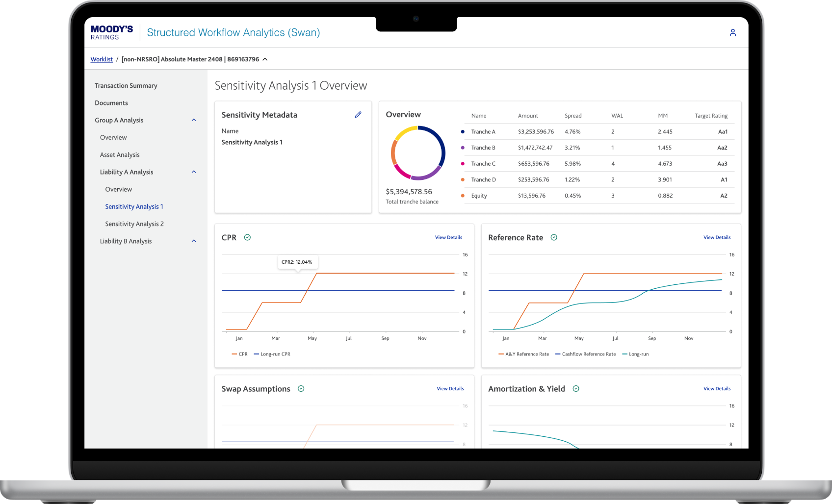The image size is (832, 504).
Task: Click the Sensitivity Analysis 1 name value
Action: tap(252, 142)
